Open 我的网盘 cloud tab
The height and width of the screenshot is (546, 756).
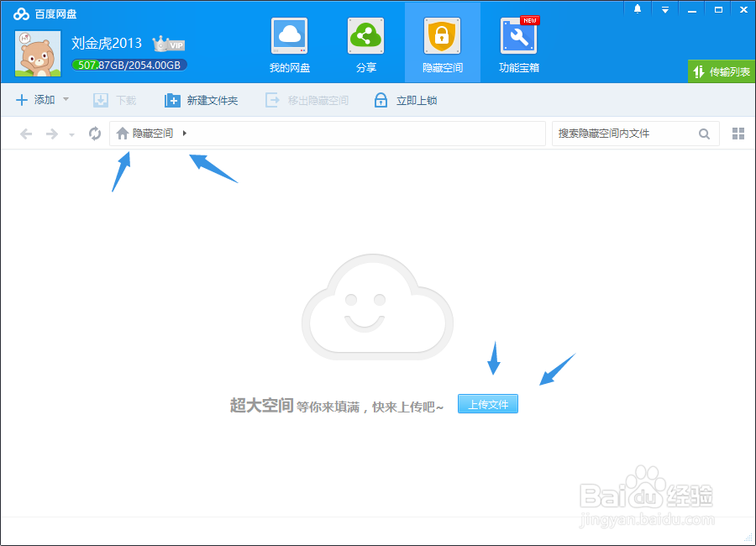click(289, 45)
